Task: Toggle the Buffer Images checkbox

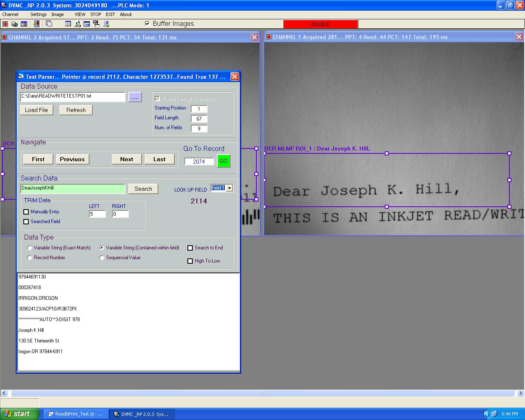Action: (x=147, y=23)
